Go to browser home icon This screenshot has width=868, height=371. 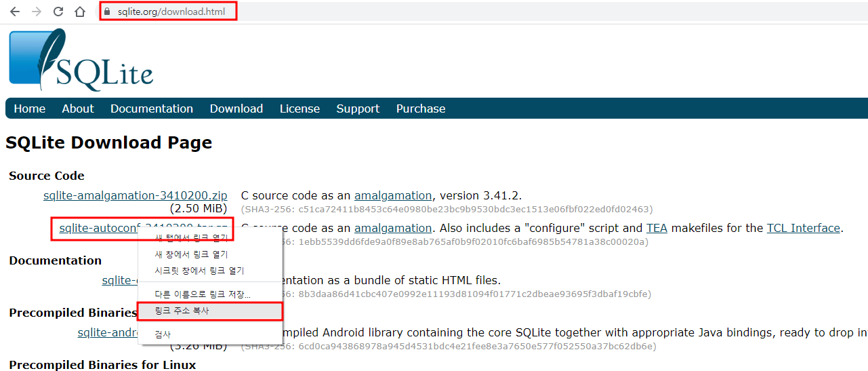pyautogui.click(x=80, y=12)
